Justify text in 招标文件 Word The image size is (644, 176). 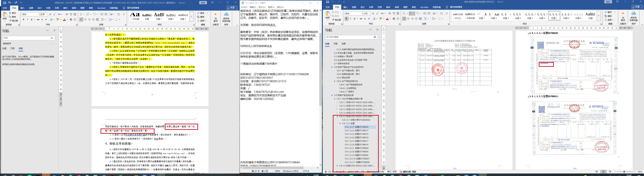pyautogui.click(x=93, y=19)
